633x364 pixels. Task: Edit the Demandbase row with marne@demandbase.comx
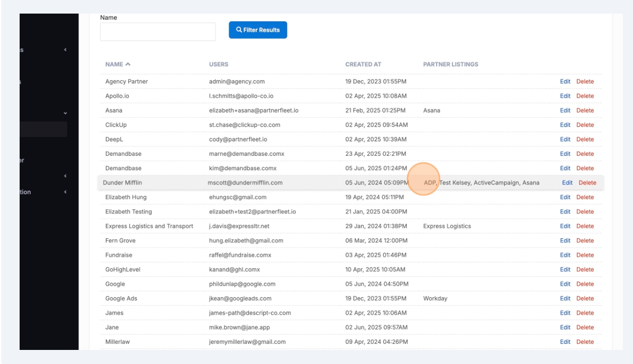coord(565,154)
